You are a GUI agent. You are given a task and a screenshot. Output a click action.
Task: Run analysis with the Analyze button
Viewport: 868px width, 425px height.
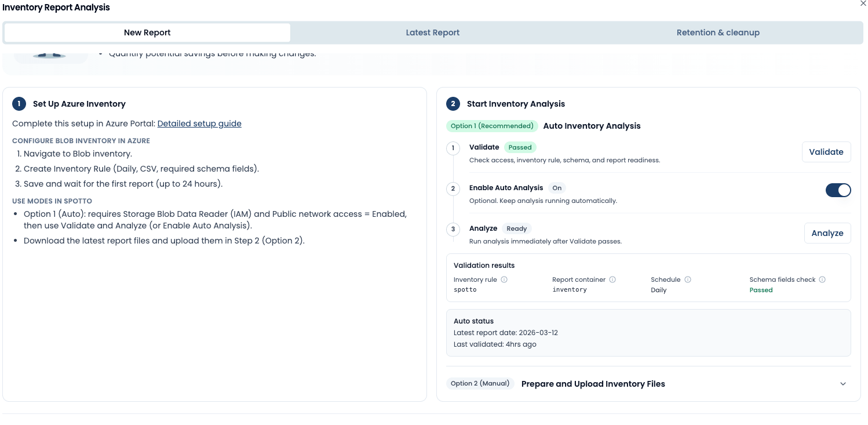click(827, 233)
